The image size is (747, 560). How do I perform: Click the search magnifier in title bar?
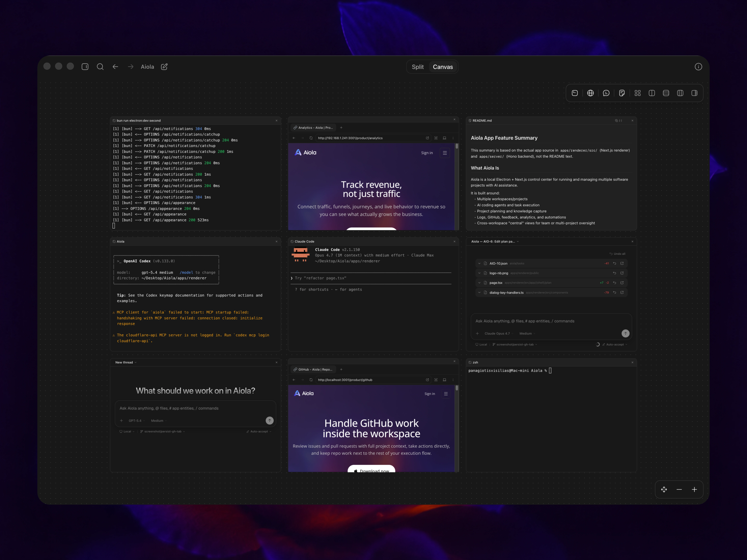(100, 67)
